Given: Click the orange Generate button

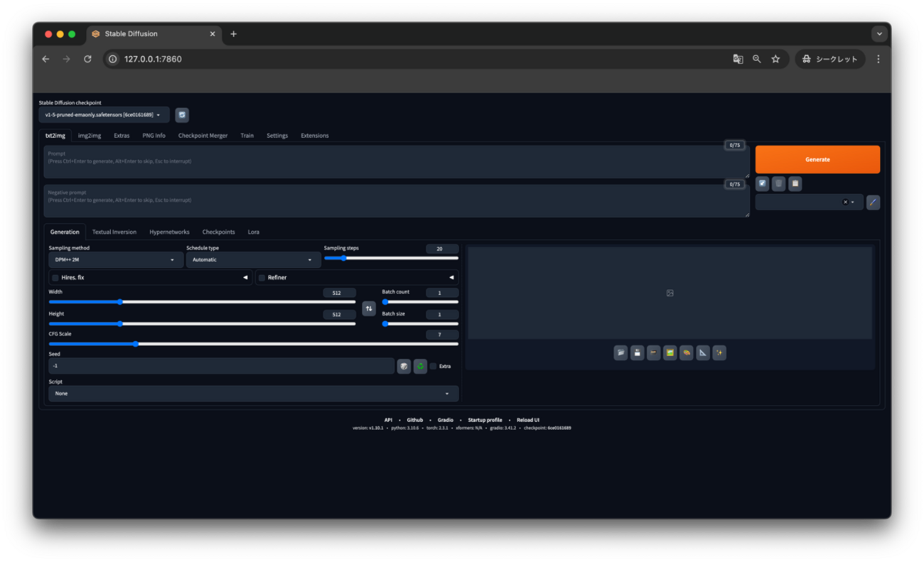Looking at the screenshot, I should [x=817, y=159].
